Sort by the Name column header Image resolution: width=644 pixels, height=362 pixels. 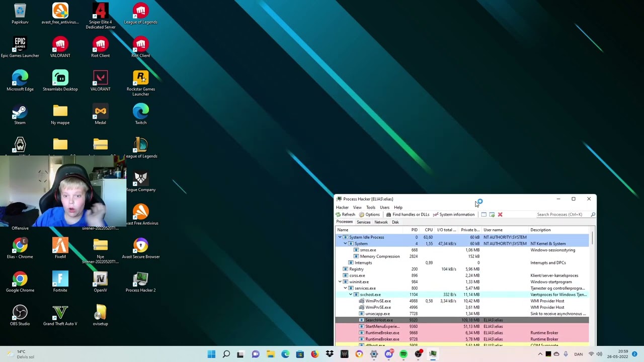(370, 230)
